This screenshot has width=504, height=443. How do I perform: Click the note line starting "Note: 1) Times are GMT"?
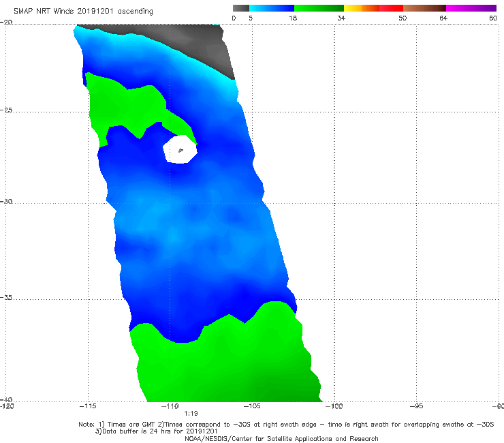coord(286,425)
